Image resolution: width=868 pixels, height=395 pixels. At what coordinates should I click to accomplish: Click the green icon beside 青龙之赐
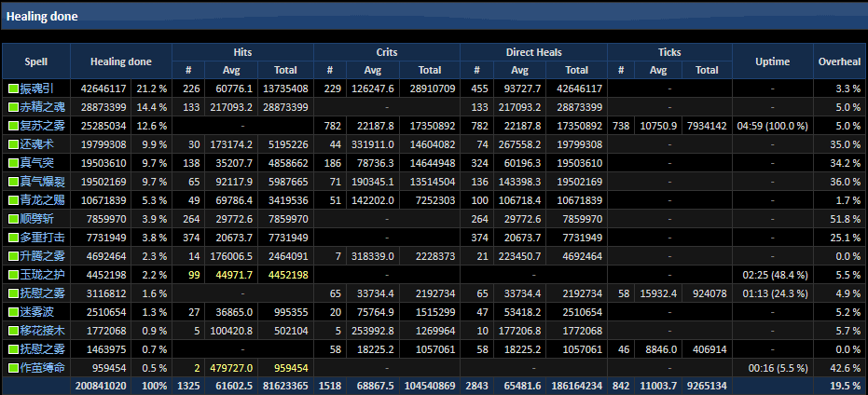point(13,200)
